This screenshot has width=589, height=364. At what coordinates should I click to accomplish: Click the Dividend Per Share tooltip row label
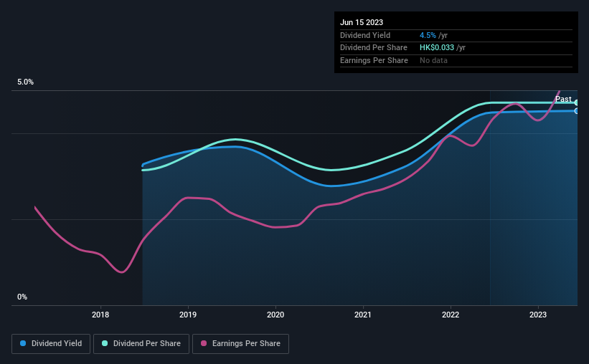click(x=373, y=48)
